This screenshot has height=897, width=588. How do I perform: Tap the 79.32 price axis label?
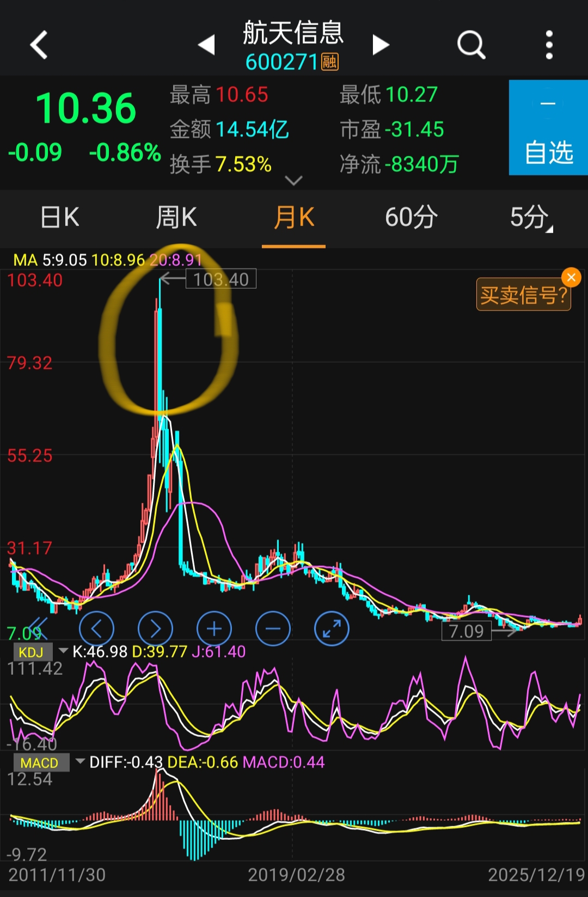(x=30, y=363)
